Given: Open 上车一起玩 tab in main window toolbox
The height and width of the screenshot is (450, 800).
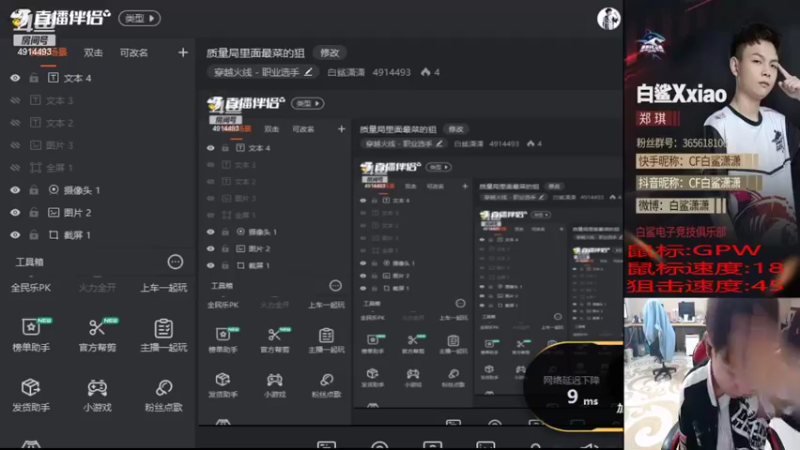Looking at the screenshot, I should [164, 288].
